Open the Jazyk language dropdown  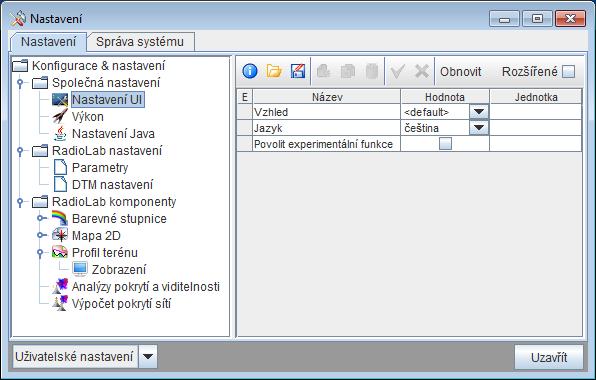click(479, 128)
